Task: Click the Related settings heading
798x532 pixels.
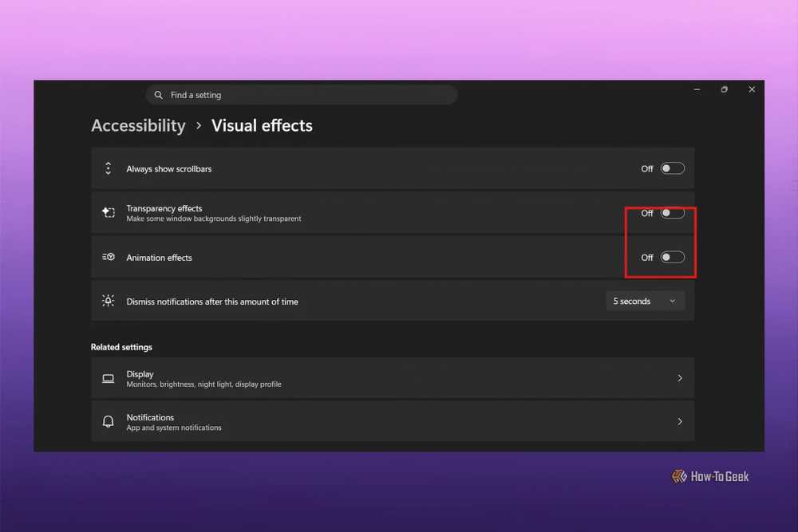Action: [121, 347]
